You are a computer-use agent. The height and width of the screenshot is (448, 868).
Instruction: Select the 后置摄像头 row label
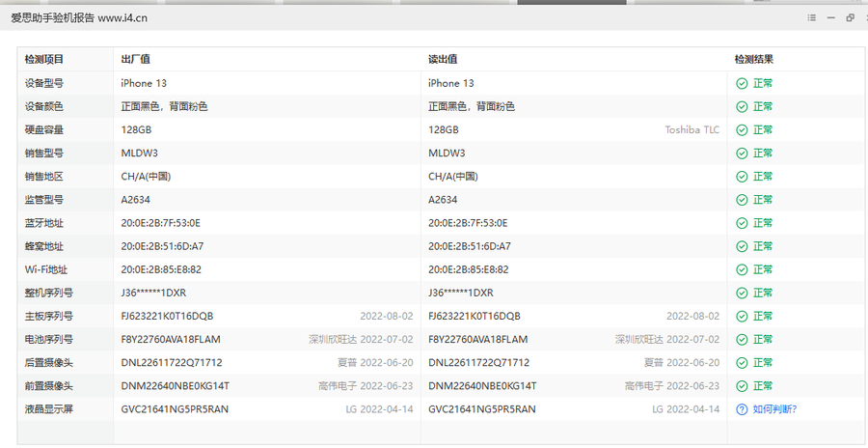click(x=49, y=363)
